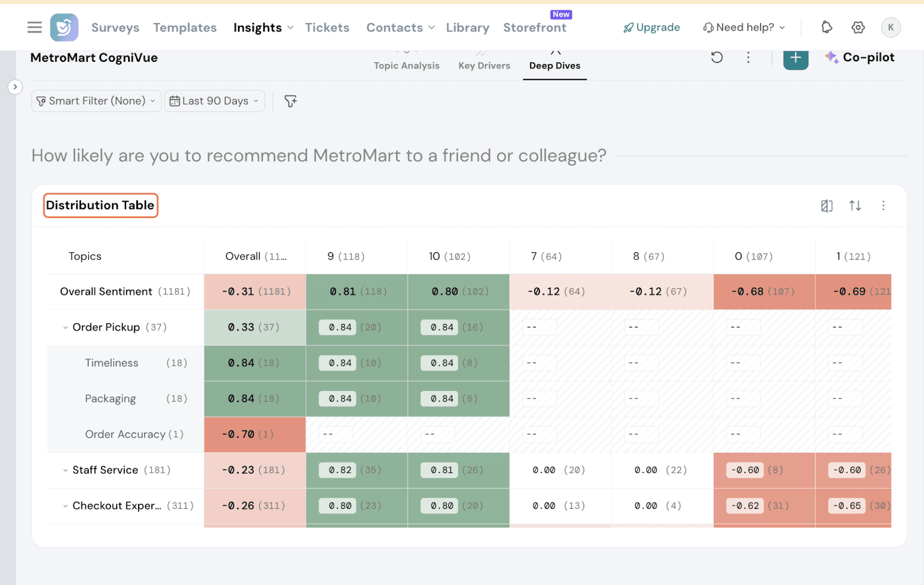Viewport: 924px width, 585px height.
Task: Collapse the Order Pickup topic row
Action: tap(65, 327)
